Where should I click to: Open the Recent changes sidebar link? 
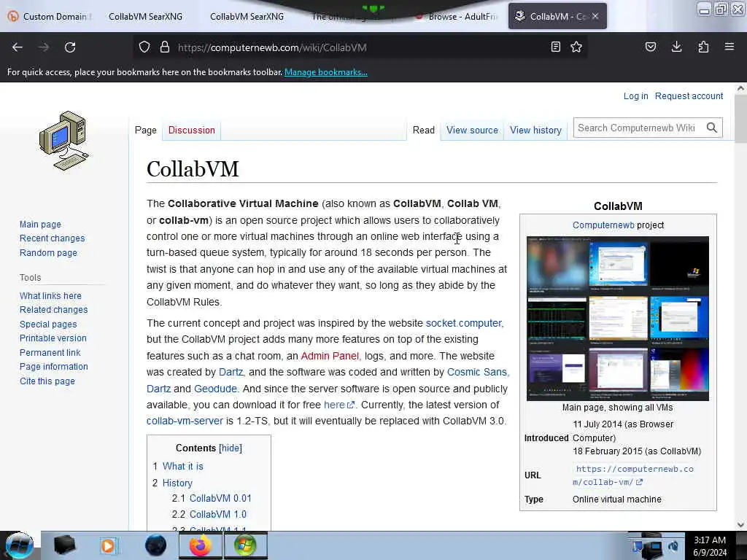click(52, 238)
